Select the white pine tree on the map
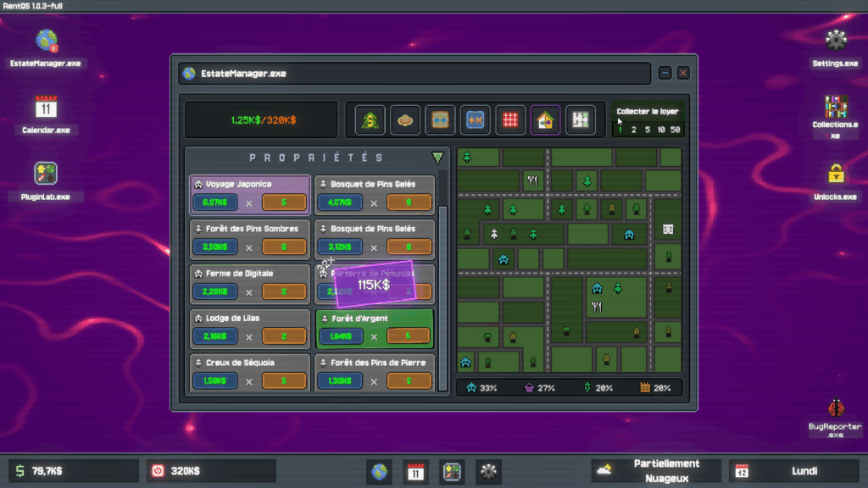The width and height of the screenshot is (868, 488). click(494, 234)
